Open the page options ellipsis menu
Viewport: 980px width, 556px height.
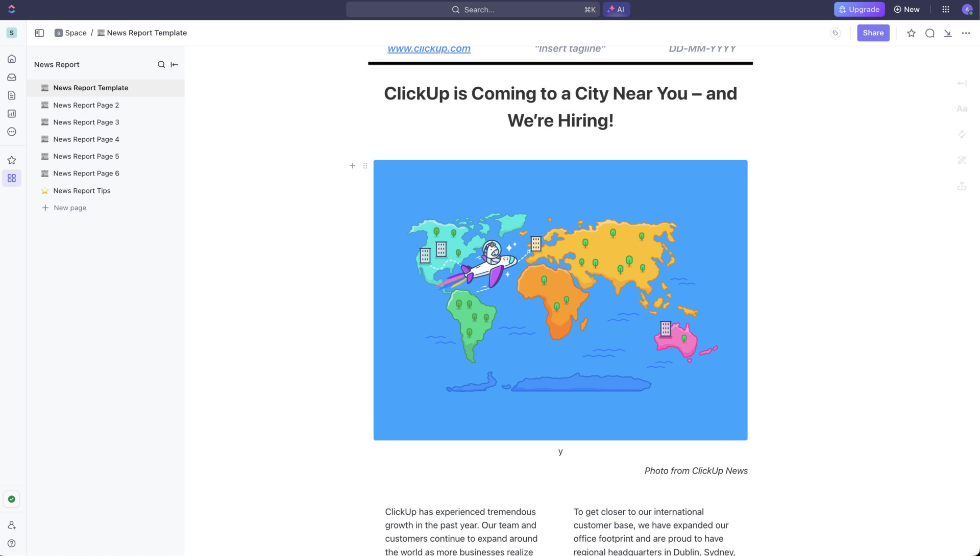966,33
